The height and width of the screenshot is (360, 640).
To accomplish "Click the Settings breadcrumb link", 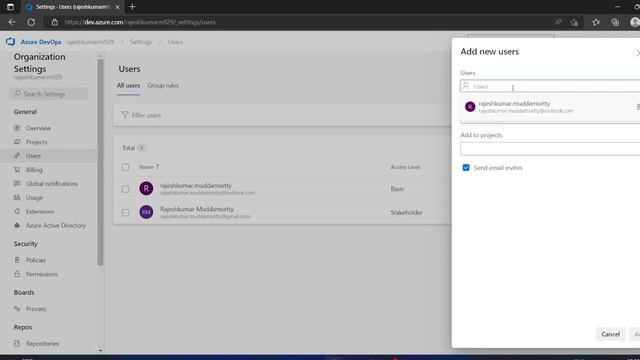I will tap(141, 42).
